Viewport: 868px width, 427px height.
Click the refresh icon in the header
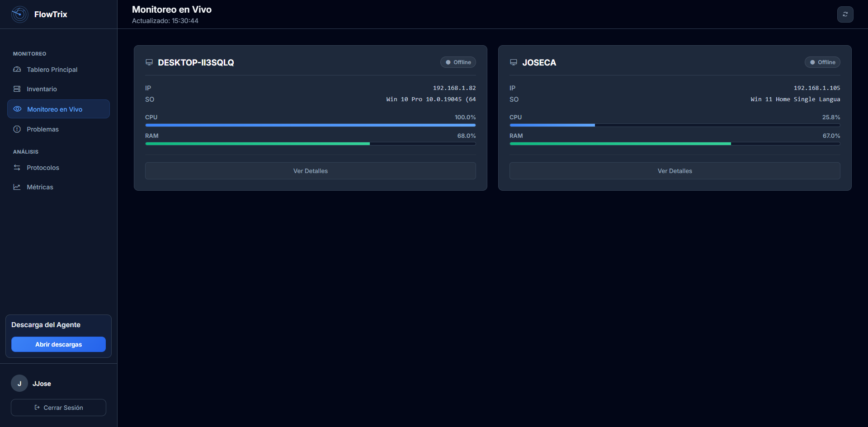point(845,14)
